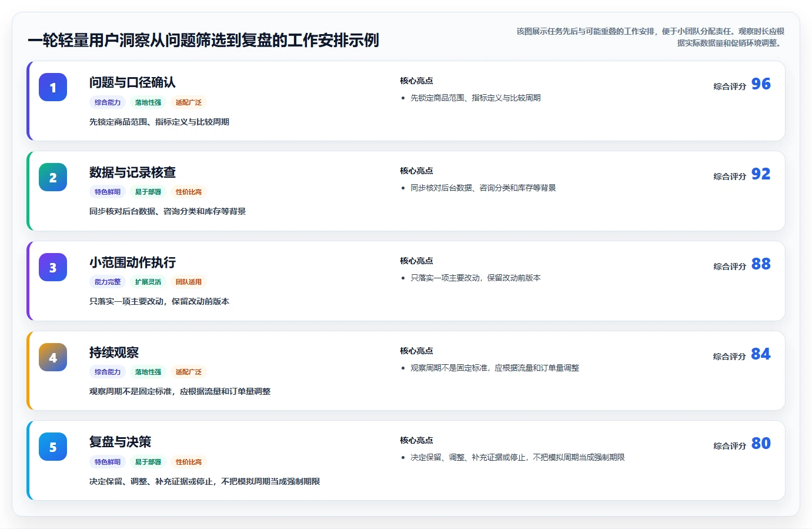Select the 数据与记录核查 card title
812x529 pixels.
tap(132, 172)
